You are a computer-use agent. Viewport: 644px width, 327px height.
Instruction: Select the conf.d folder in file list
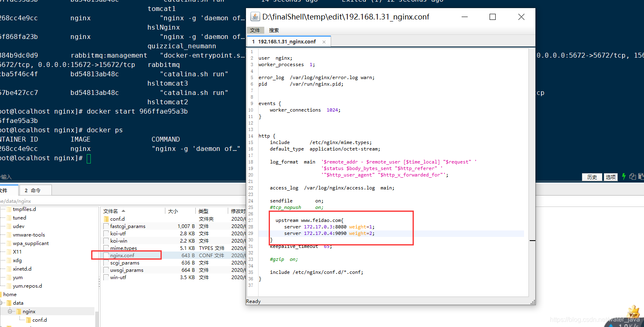118,219
